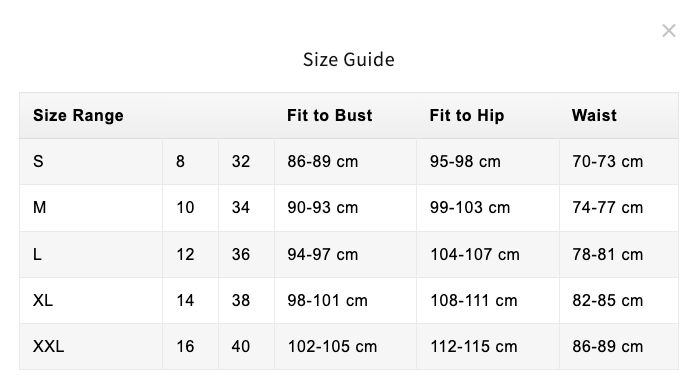Click size number 14 cell
This screenshot has height=388, width=698.
point(185,300)
